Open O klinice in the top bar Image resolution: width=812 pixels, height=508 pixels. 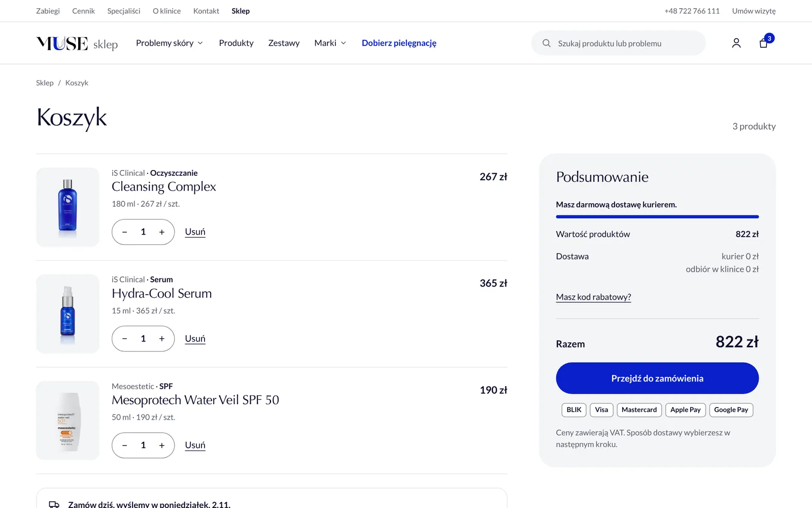click(166, 11)
